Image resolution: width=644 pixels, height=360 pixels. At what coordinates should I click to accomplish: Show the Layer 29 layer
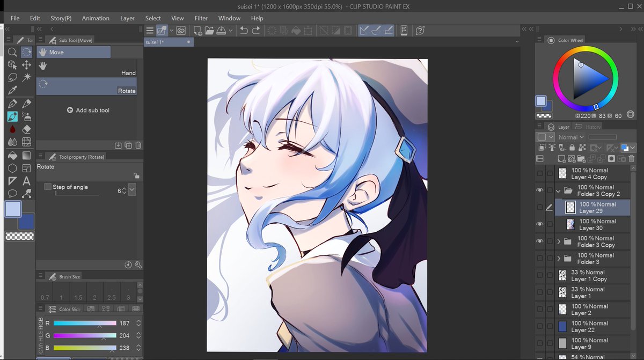point(540,208)
